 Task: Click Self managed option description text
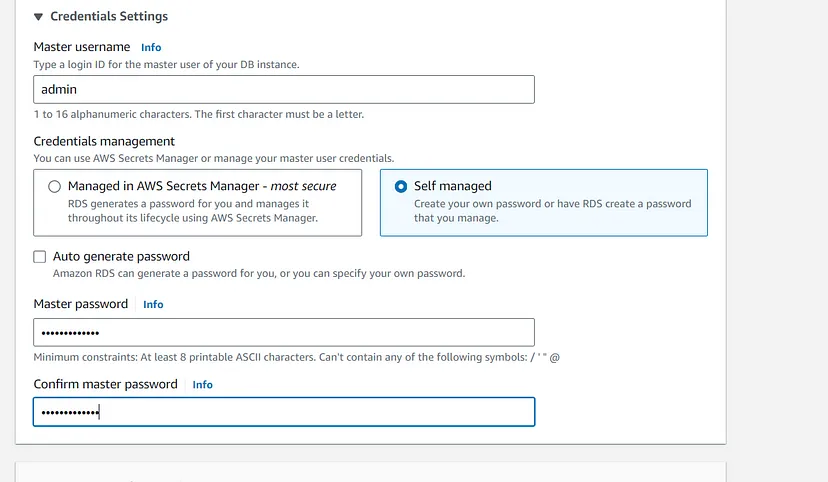[552, 210]
